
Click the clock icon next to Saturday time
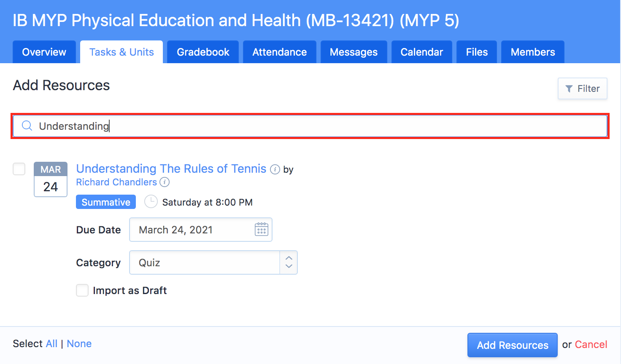[x=151, y=202]
